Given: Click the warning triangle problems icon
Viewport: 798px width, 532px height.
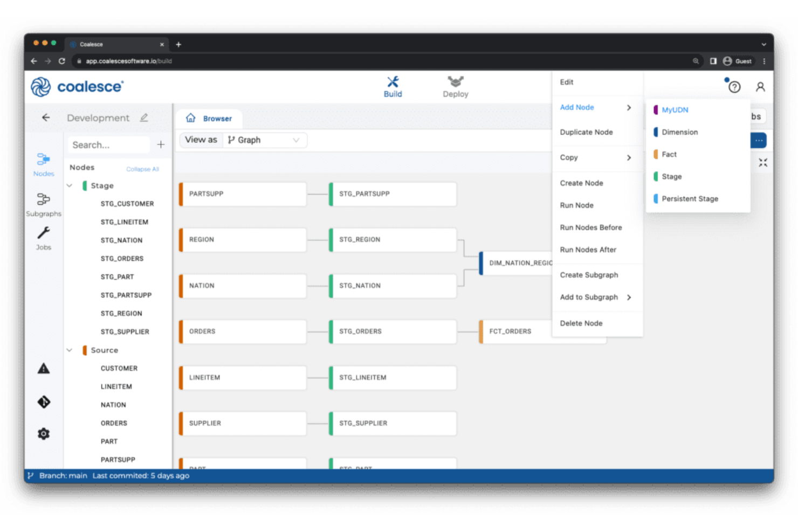Looking at the screenshot, I should point(44,369).
